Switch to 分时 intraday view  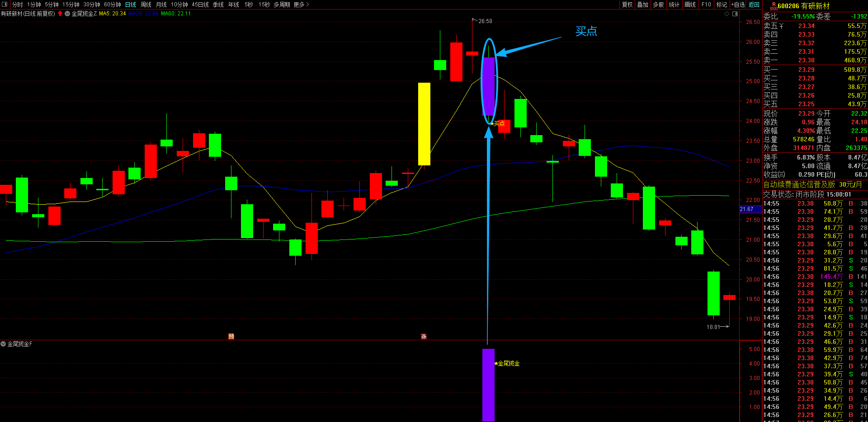[x=18, y=5]
